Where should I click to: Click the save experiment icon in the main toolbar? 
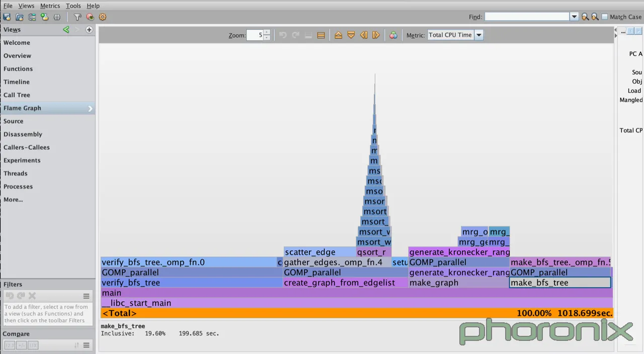point(7,17)
